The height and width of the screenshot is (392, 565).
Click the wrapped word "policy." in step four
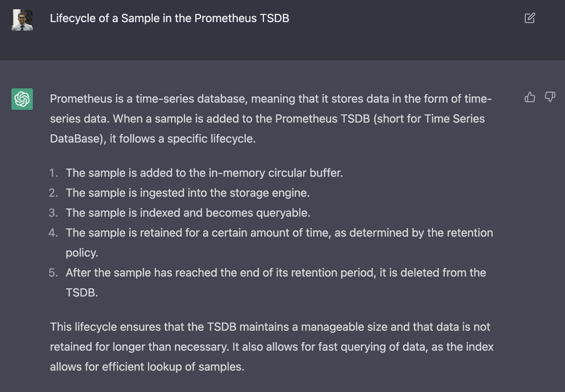[82, 253]
